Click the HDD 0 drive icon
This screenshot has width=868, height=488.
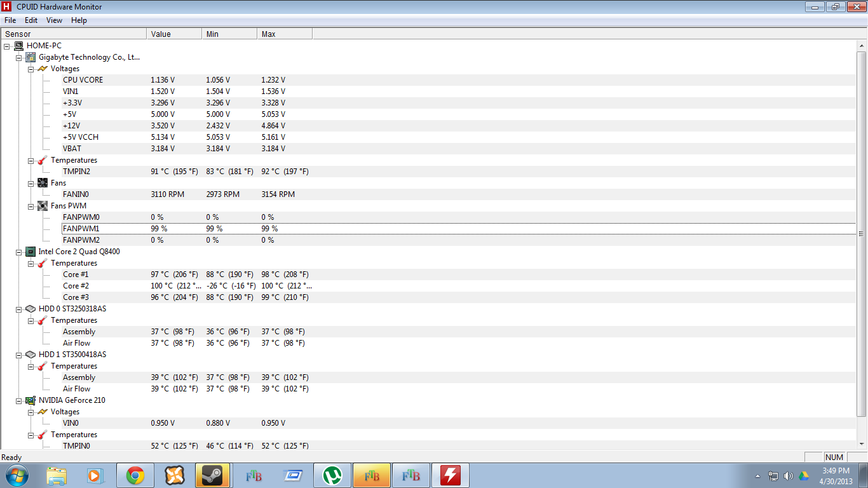point(31,309)
